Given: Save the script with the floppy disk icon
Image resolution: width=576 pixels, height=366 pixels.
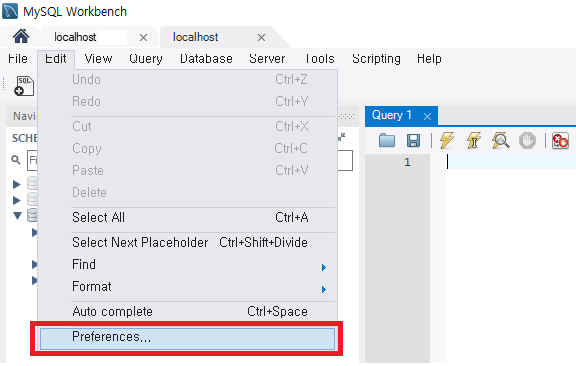Looking at the screenshot, I should click(413, 140).
